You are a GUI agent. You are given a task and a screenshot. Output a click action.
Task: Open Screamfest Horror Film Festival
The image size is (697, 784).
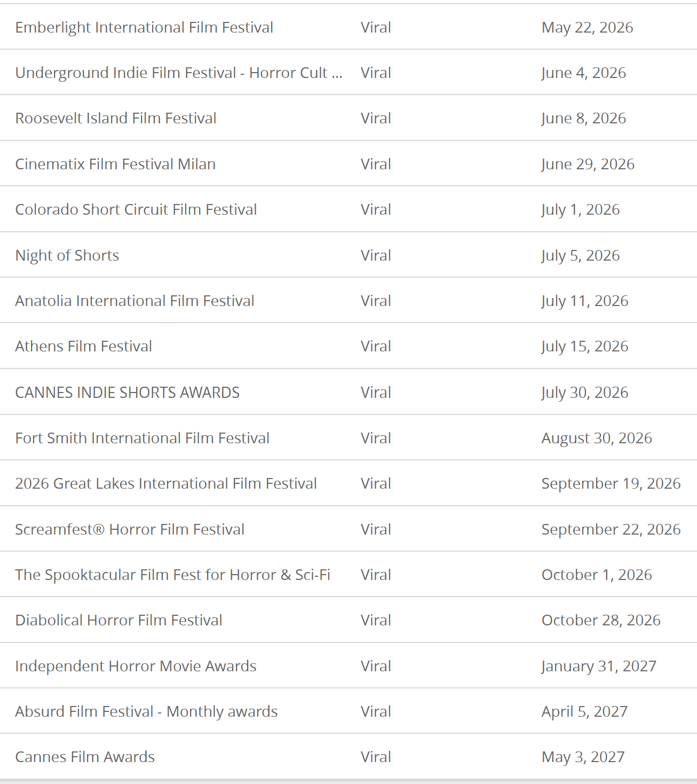point(130,529)
